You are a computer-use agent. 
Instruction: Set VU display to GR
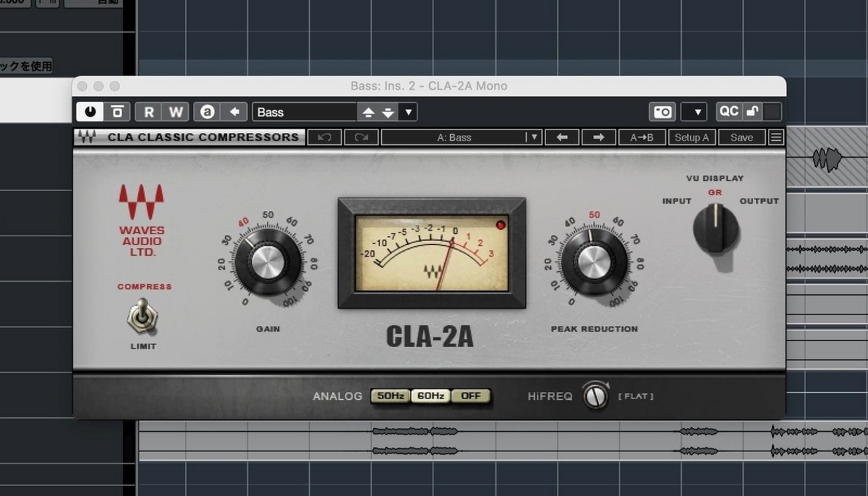pos(715,192)
